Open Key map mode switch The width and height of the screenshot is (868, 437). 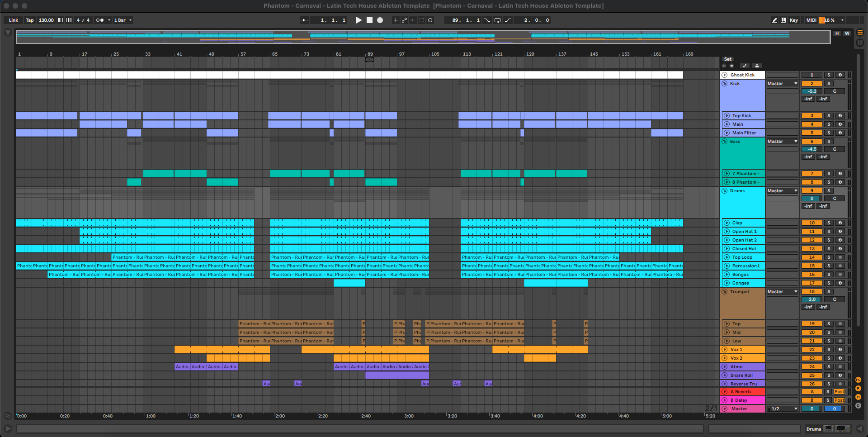793,20
